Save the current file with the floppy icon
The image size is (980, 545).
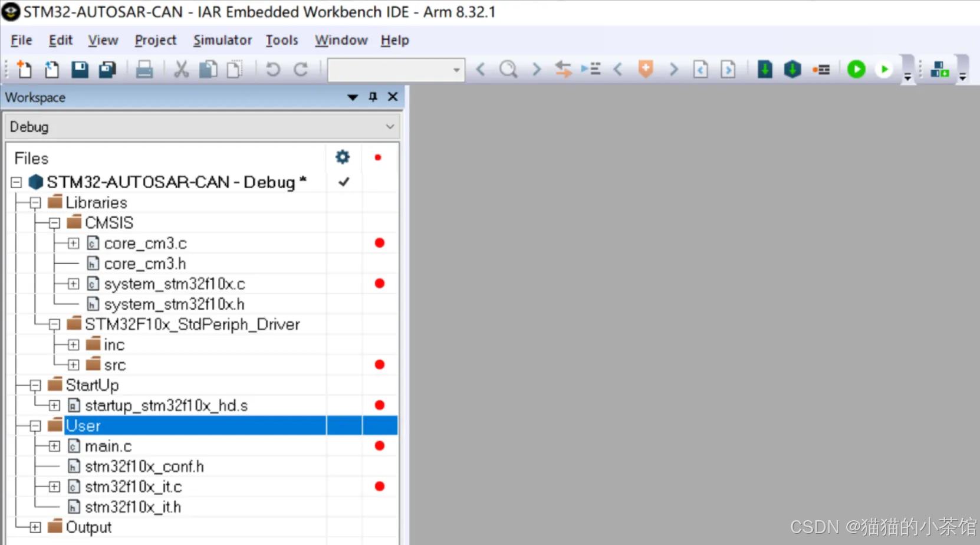[80, 70]
